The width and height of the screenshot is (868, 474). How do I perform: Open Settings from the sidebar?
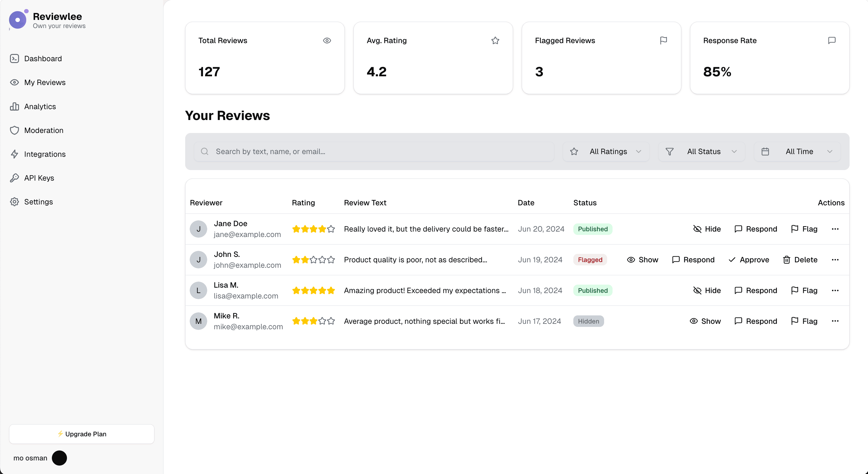(38, 201)
